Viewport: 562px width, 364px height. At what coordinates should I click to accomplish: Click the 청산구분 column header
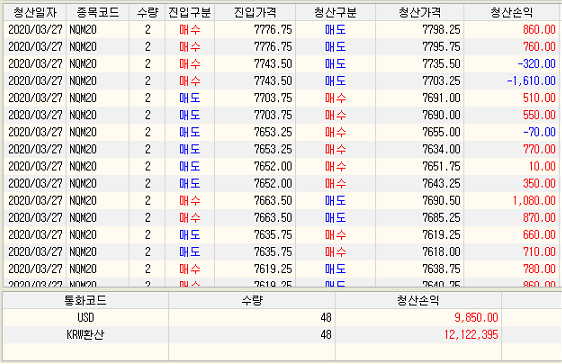click(x=335, y=13)
